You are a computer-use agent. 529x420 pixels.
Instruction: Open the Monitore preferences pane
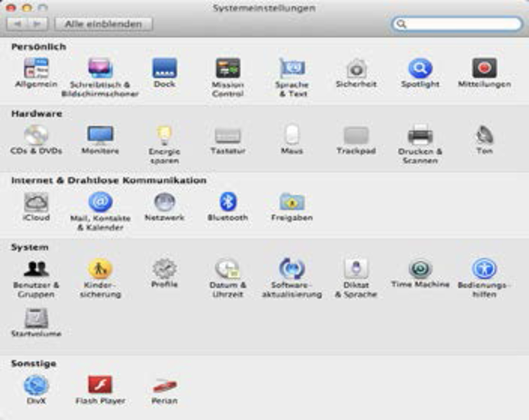tap(100, 139)
